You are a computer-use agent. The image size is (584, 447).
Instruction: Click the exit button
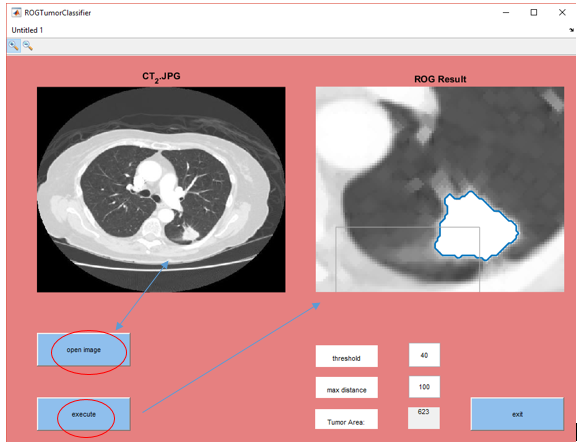coord(517,414)
